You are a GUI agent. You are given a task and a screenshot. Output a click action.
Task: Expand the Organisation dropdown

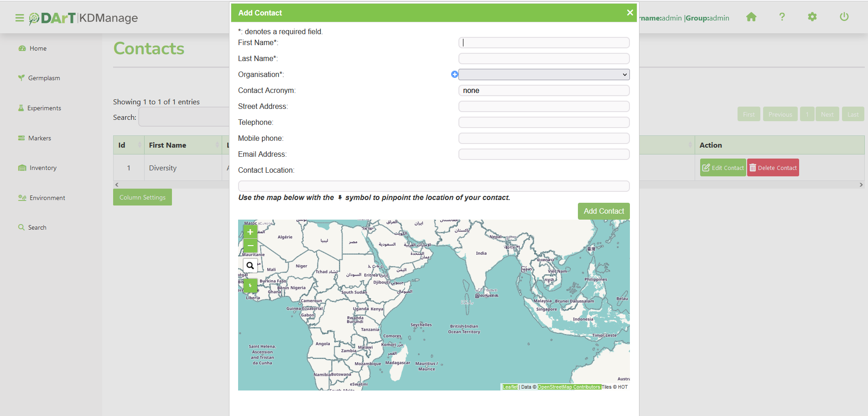tap(544, 74)
